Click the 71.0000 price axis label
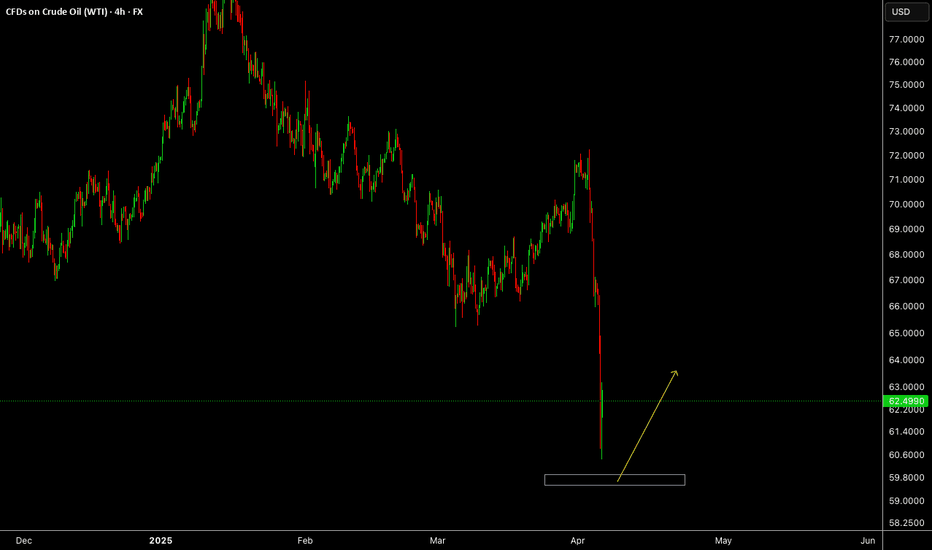This screenshot has height=550, width=932. pos(906,180)
